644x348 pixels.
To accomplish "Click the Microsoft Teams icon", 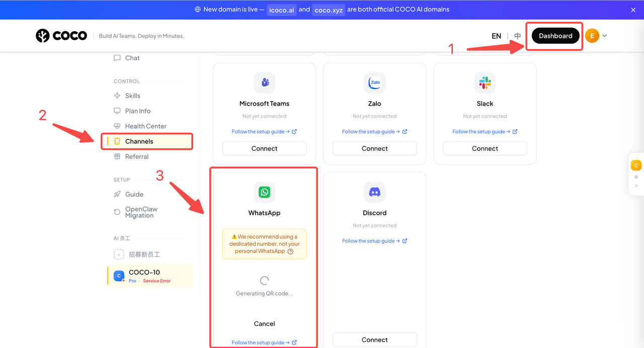I will coord(264,82).
